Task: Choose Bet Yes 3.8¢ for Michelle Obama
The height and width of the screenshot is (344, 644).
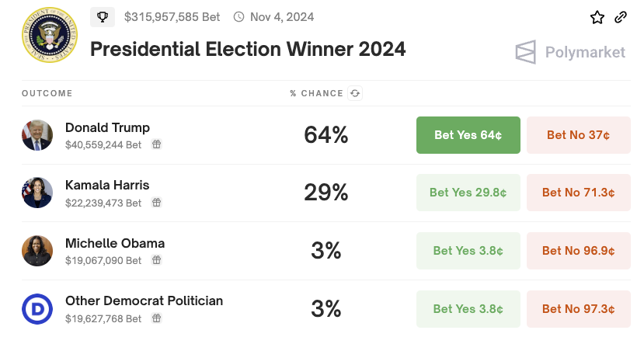Action: (468, 251)
